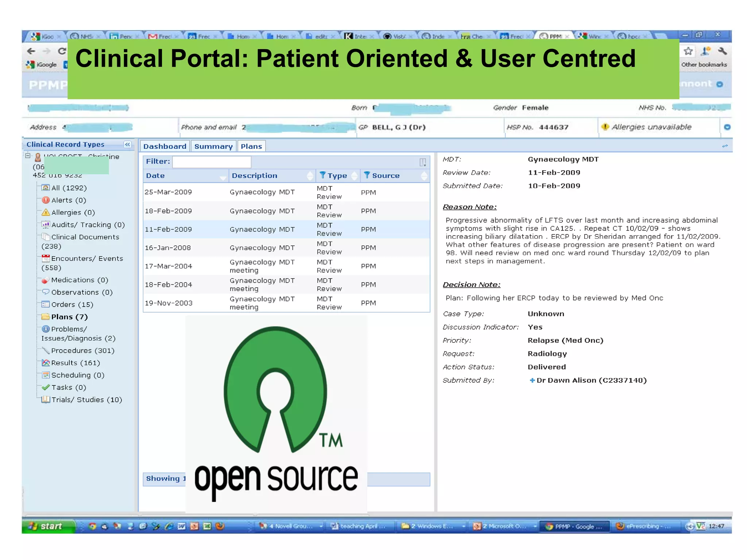Open the Tasks (0) checkmark icon

(x=46, y=387)
